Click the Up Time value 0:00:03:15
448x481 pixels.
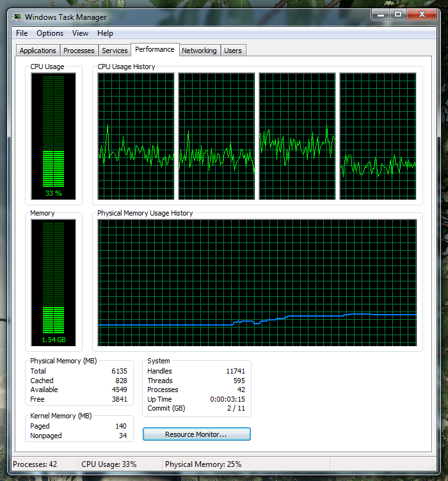coord(227,399)
